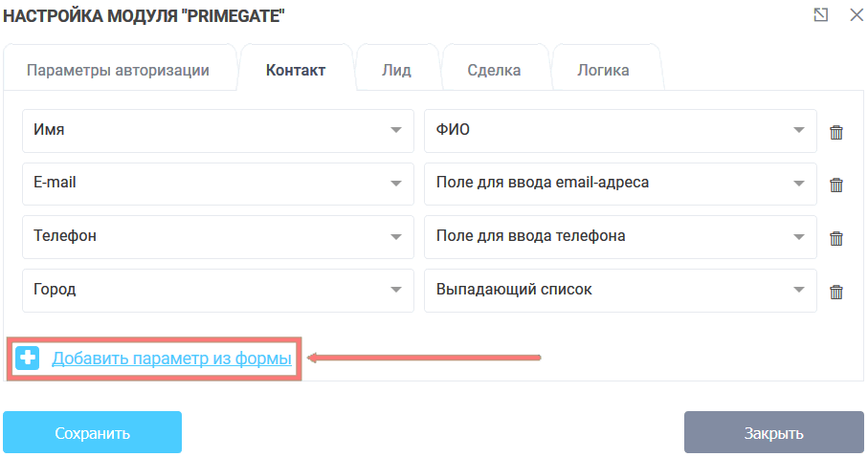Expand the module settings dialog to fullscreen

821,15
